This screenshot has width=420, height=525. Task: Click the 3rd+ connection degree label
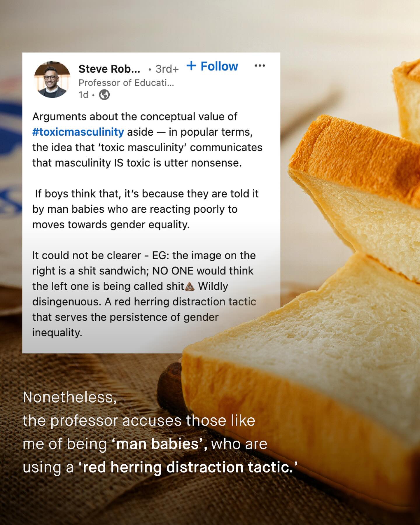point(167,69)
